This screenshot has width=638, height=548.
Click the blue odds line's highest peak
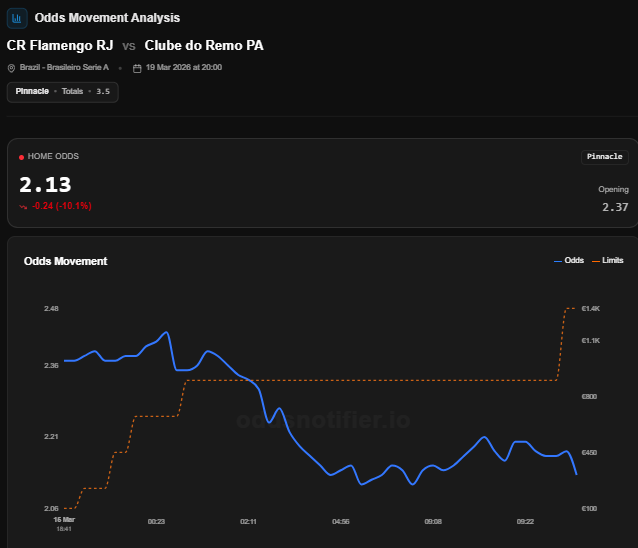coord(166,332)
